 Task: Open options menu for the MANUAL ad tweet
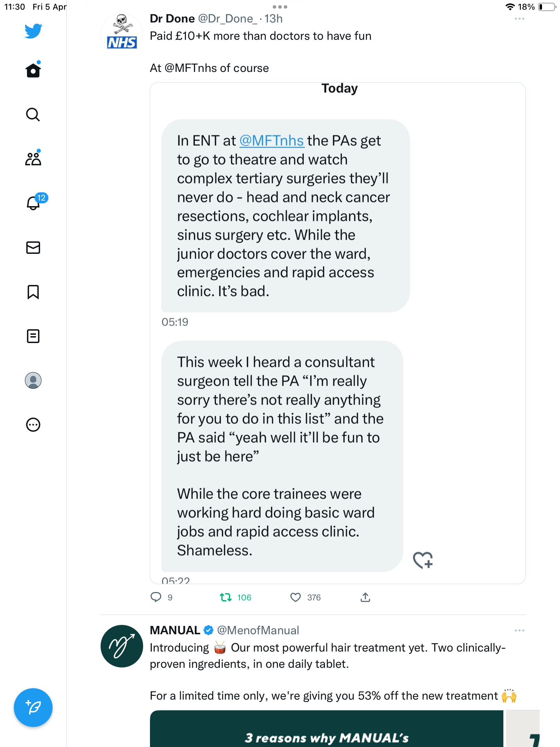519,630
